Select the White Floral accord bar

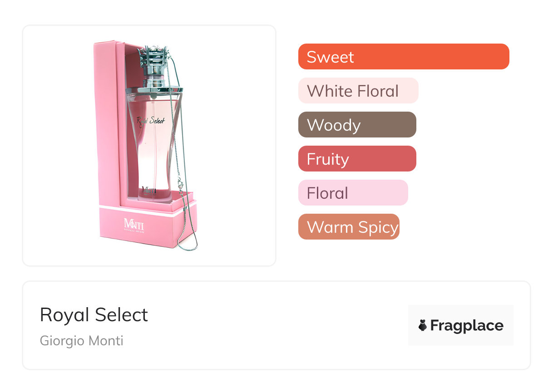358,91
